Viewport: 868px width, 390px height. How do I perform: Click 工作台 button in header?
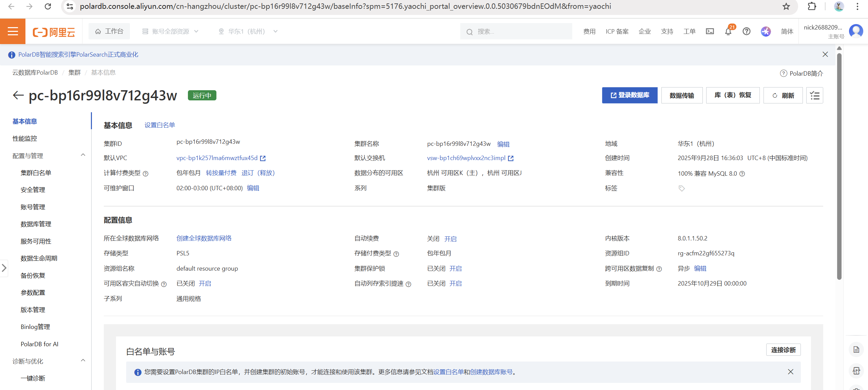pyautogui.click(x=109, y=31)
